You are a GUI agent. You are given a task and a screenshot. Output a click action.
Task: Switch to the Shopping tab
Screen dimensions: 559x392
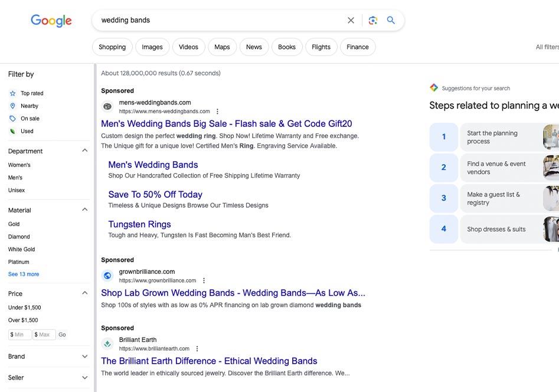point(112,47)
